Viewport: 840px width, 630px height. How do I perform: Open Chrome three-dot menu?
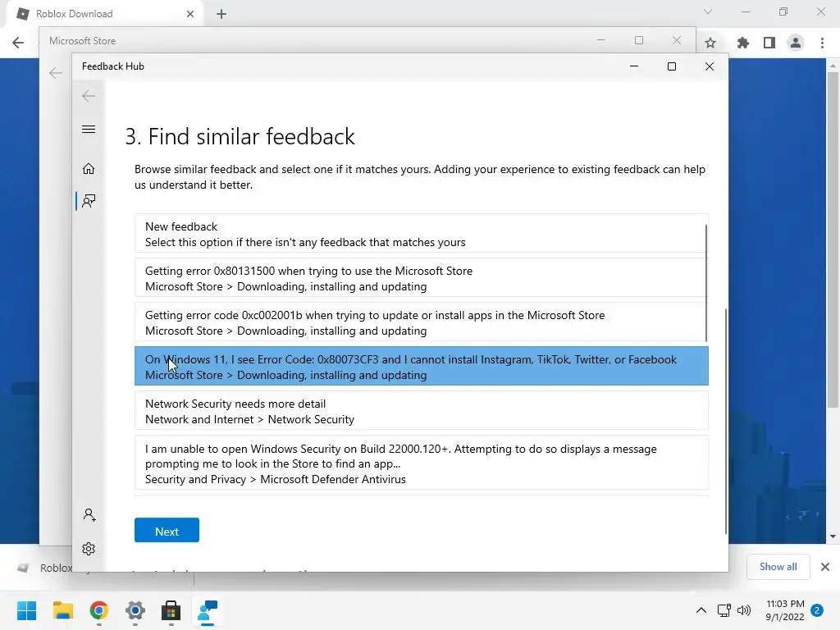click(x=822, y=43)
